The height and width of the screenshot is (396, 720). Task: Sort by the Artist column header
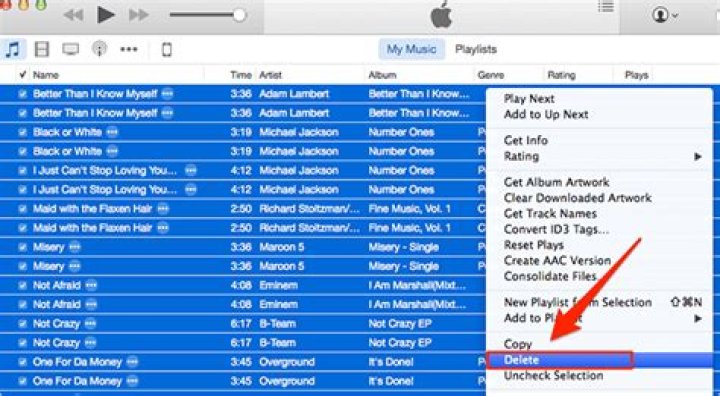[270, 75]
